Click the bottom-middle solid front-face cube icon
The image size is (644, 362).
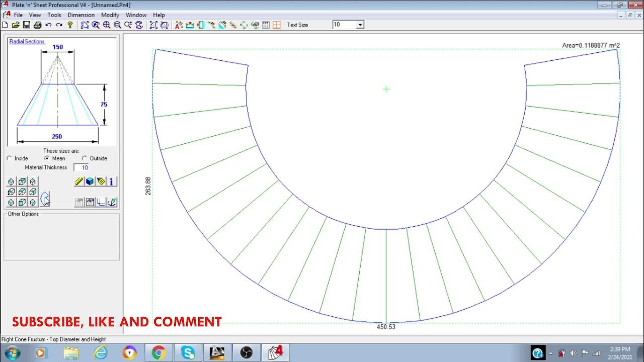tap(22, 202)
